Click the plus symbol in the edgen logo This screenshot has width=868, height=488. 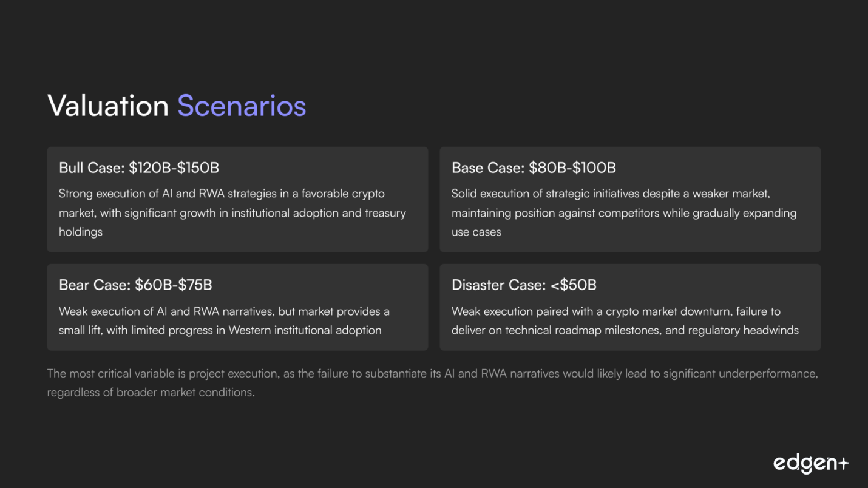tap(842, 464)
